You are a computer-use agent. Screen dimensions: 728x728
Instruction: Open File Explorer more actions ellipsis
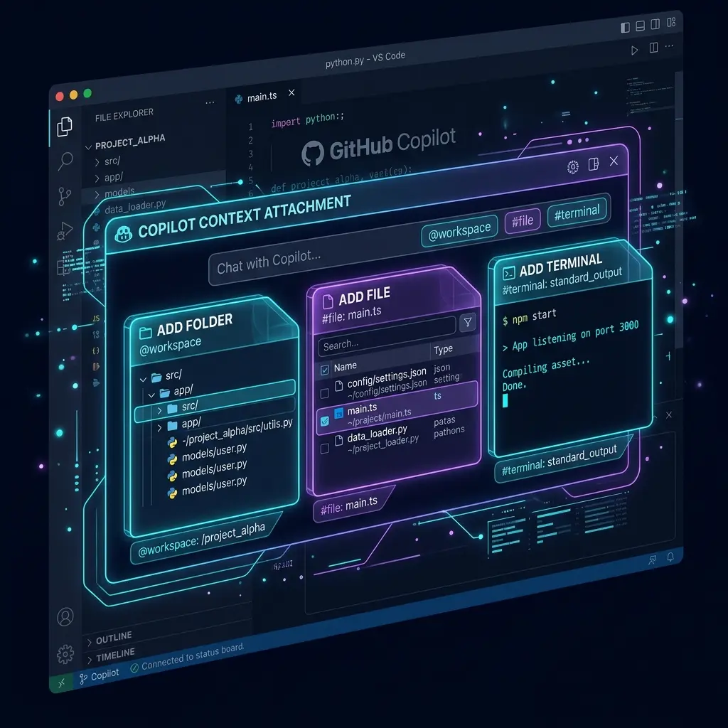tap(210, 102)
